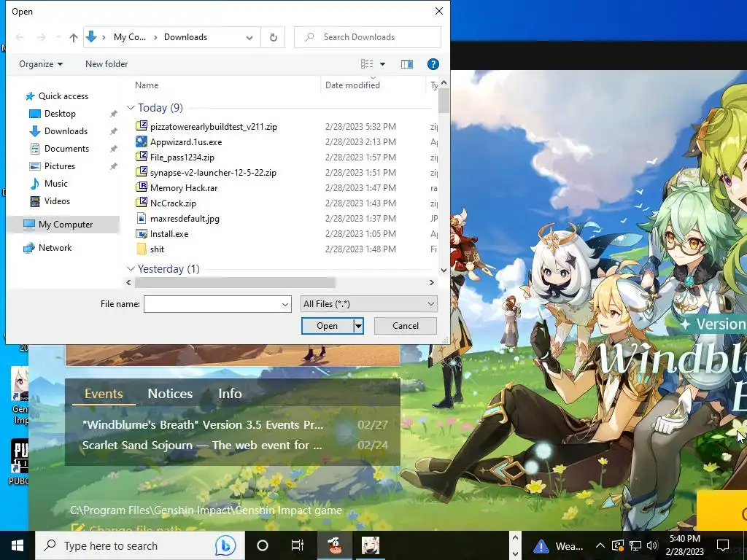
Task: Click the File_pass1234.zip archive icon
Action: pos(141,157)
